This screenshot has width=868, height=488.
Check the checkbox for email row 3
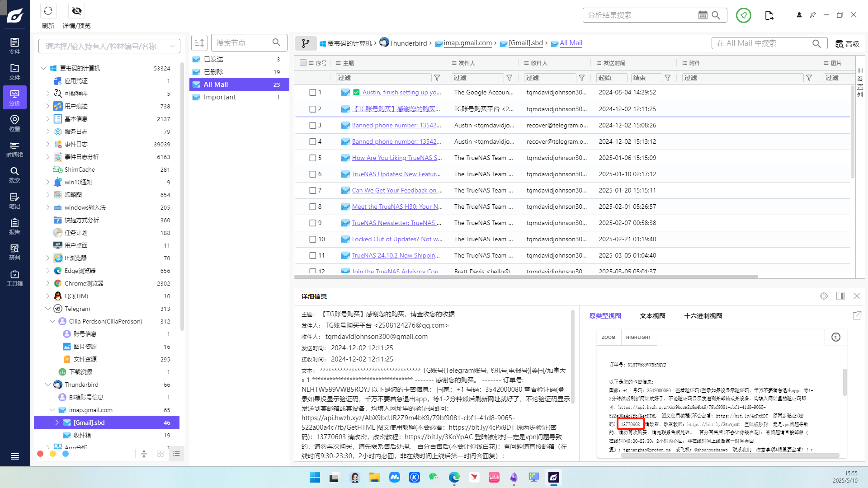(x=312, y=125)
